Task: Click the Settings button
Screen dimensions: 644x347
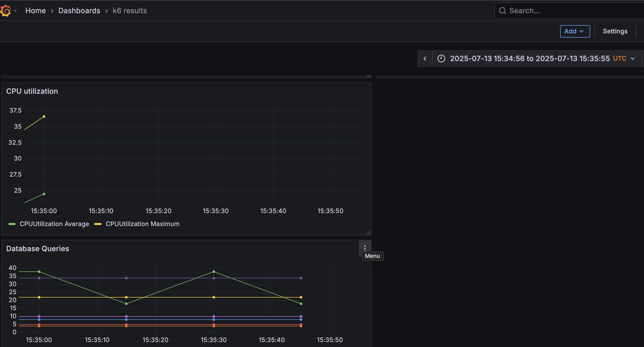Action: 615,31
